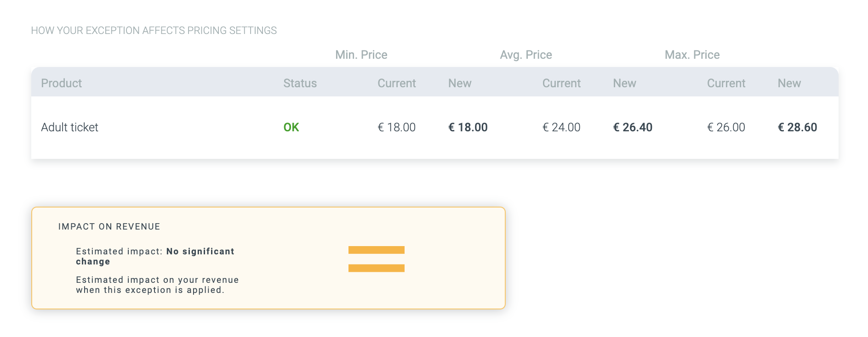The image size is (868, 337).
Task: Click the current maximum price € 26.00
Action: click(x=726, y=128)
